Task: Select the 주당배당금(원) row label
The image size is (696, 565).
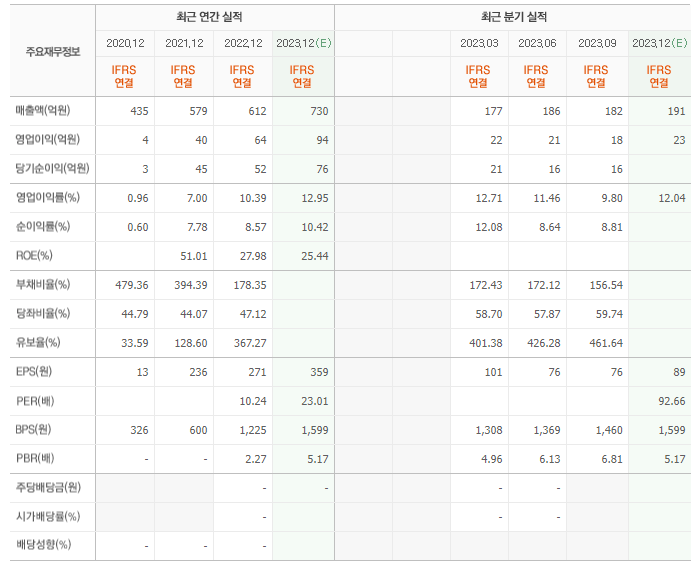Action: pos(48,487)
